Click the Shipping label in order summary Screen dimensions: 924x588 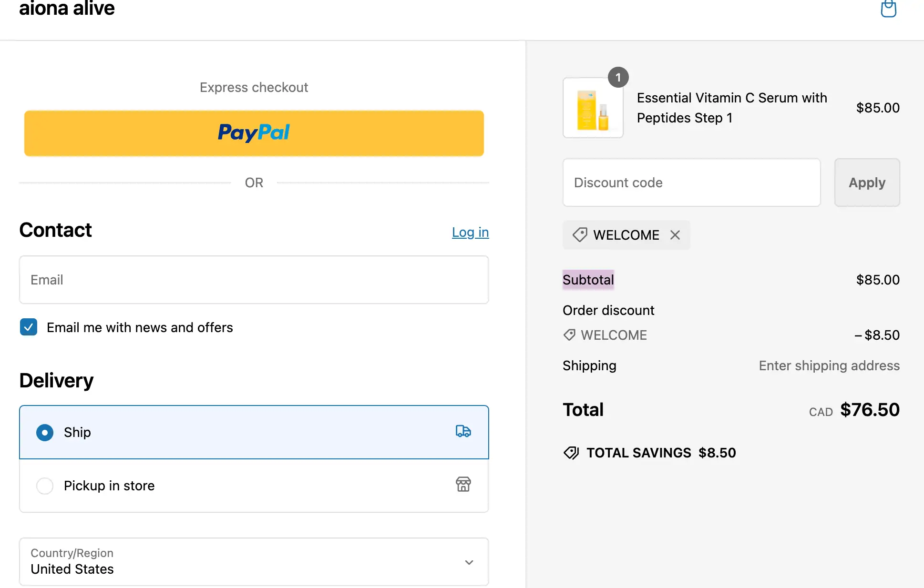(x=589, y=365)
